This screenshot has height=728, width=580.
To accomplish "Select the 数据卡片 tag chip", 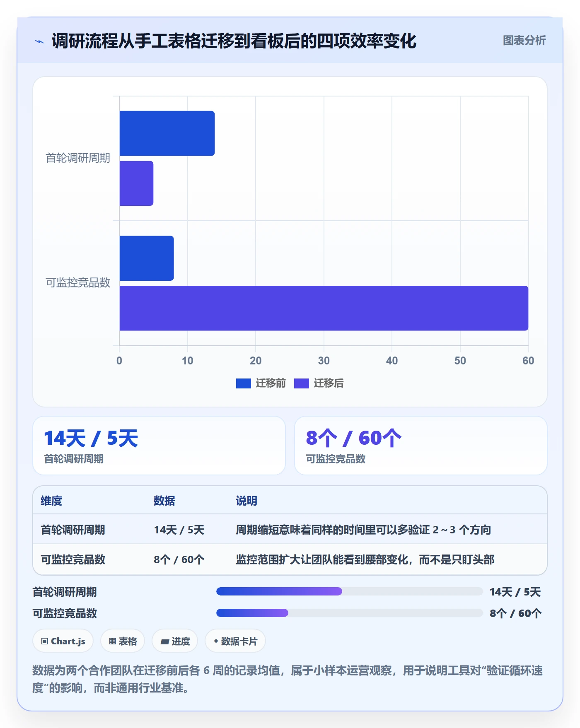I will 235,641.
